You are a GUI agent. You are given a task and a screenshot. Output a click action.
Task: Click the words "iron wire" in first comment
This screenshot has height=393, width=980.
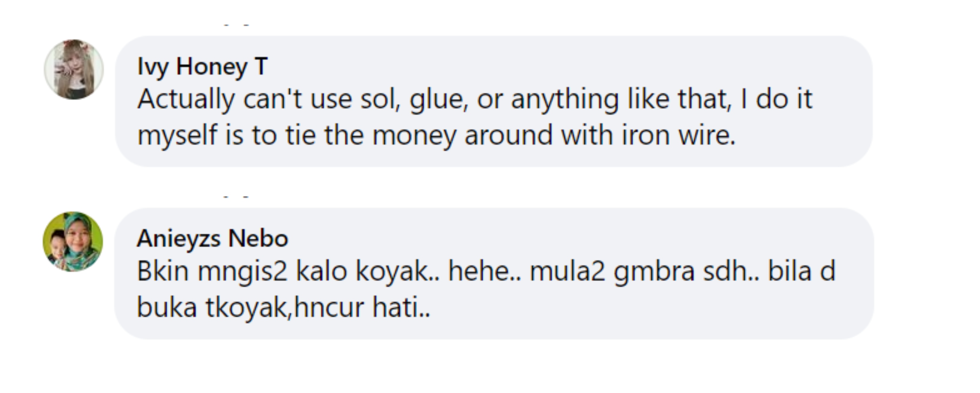[x=678, y=135]
